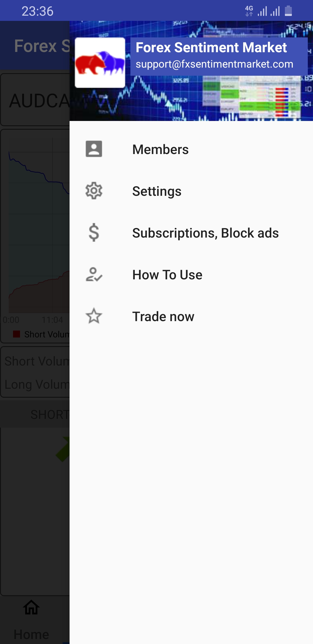Open the How To Use guide
The image size is (313, 644).
click(x=167, y=275)
